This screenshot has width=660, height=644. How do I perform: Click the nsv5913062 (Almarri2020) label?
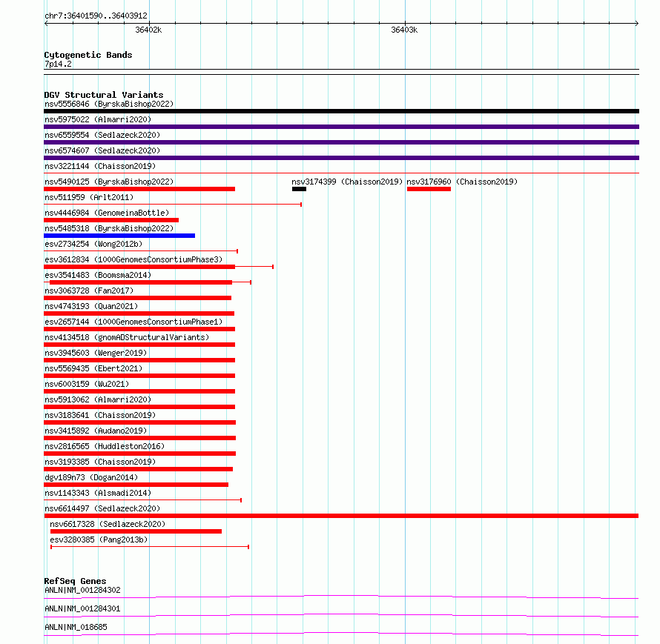[x=98, y=399]
